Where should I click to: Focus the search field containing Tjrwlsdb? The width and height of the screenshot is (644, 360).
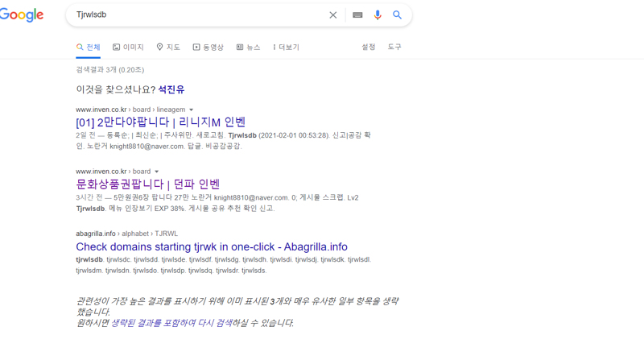[x=199, y=14]
